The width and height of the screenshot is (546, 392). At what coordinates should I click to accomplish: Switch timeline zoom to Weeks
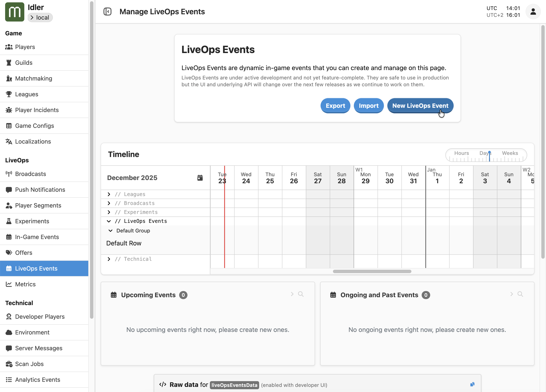pyautogui.click(x=510, y=153)
